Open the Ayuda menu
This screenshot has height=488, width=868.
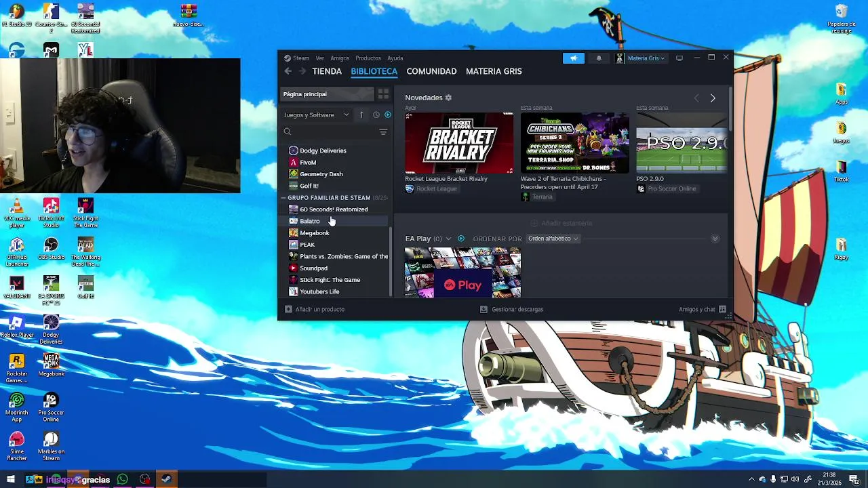click(395, 58)
